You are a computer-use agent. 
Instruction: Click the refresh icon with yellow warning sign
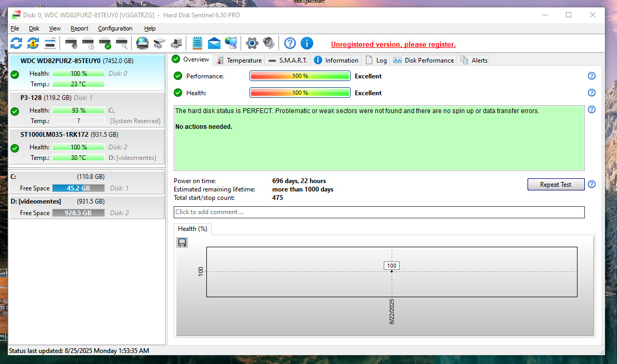pos(33,43)
